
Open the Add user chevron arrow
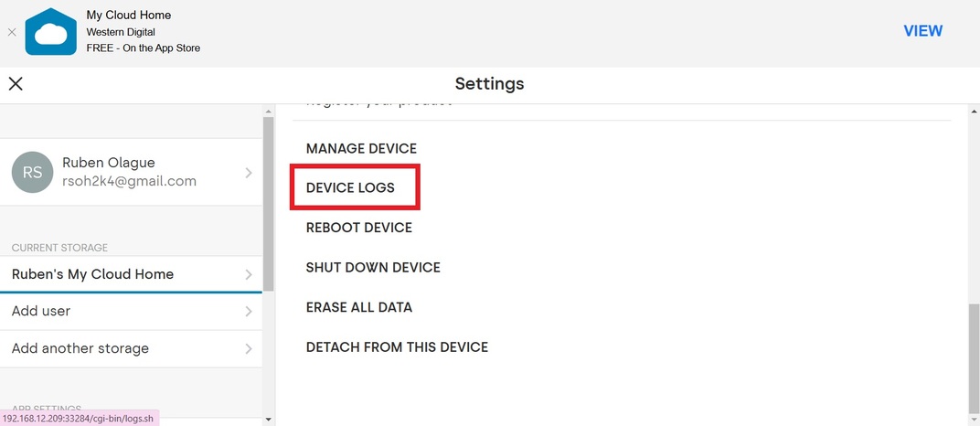pos(249,312)
